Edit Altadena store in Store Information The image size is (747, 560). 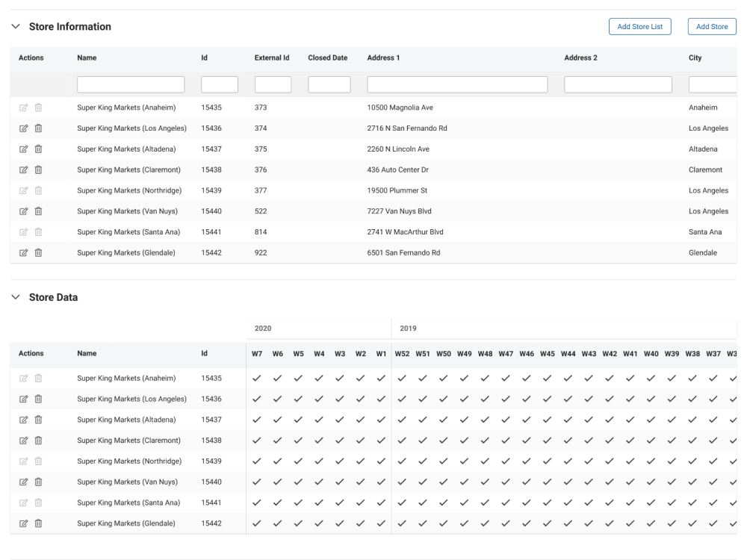pos(23,149)
